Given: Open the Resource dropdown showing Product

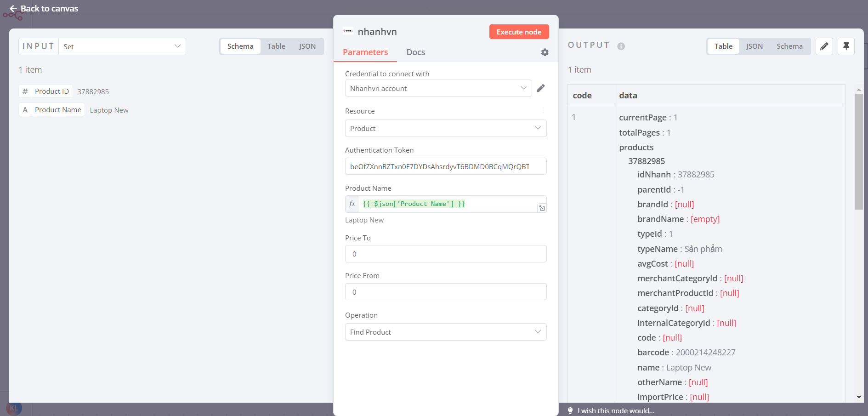Looking at the screenshot, I should click(x=445, y=129).
